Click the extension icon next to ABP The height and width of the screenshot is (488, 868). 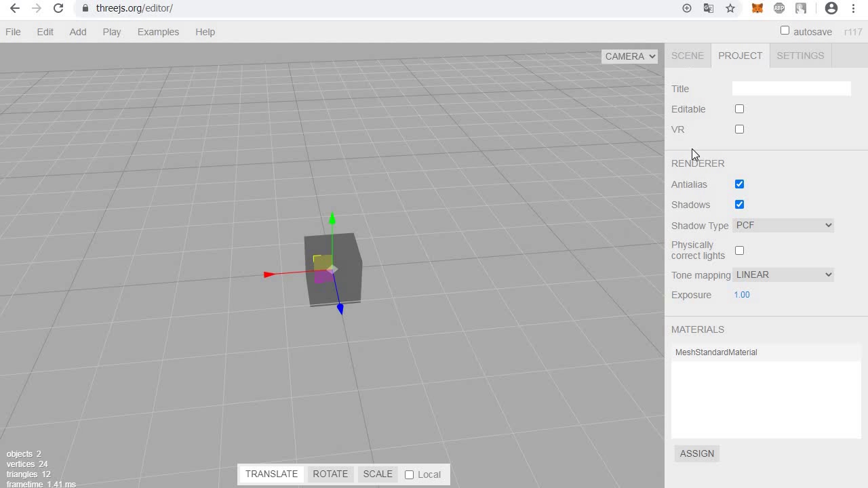[801, 8]
